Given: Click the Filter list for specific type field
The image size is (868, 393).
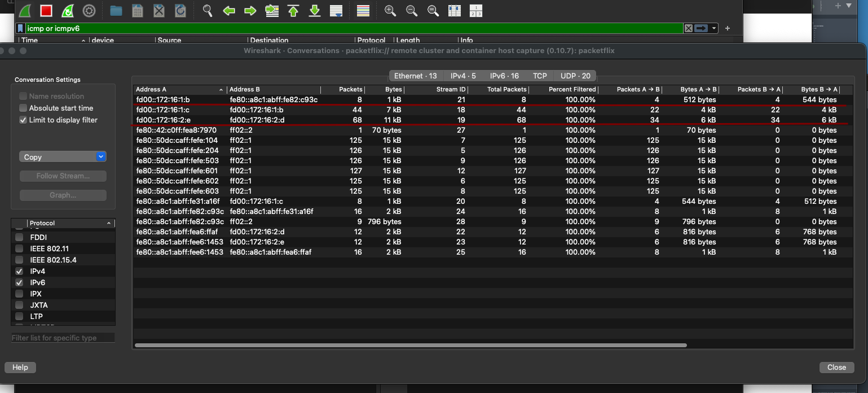Looking at the screenshot, I should pos(63,338).
